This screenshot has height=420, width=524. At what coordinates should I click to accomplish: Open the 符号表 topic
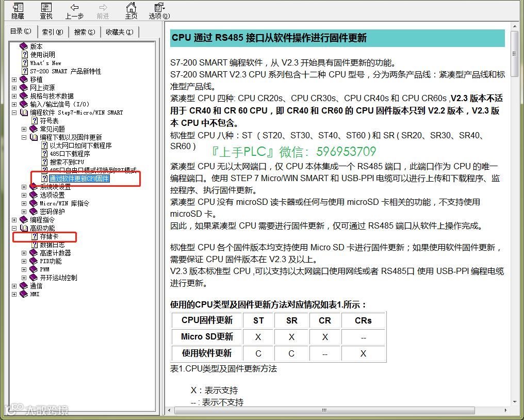tap(49, 121)
